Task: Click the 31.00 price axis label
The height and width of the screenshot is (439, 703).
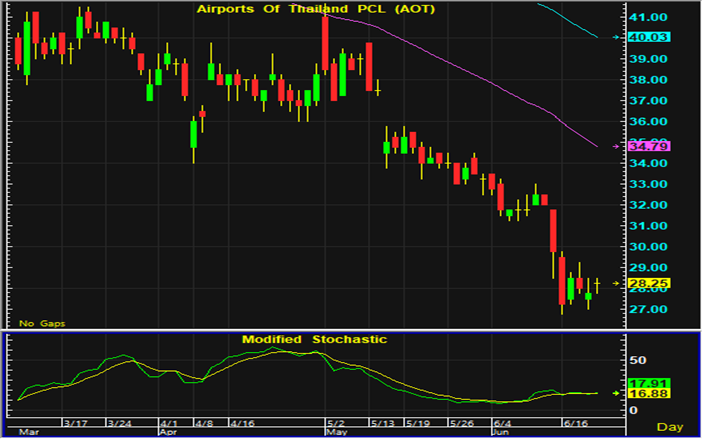Action: (648, 226)
